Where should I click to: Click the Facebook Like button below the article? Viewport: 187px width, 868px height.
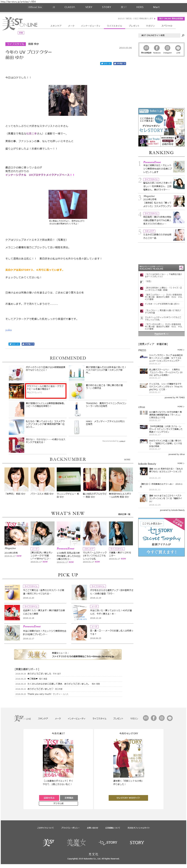tap(28, 344)
